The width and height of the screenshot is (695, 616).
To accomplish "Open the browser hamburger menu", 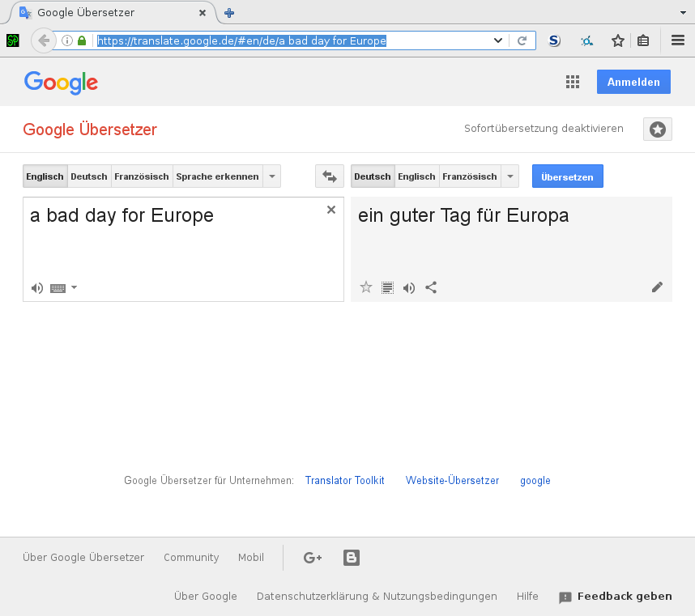I will (678, 40).
